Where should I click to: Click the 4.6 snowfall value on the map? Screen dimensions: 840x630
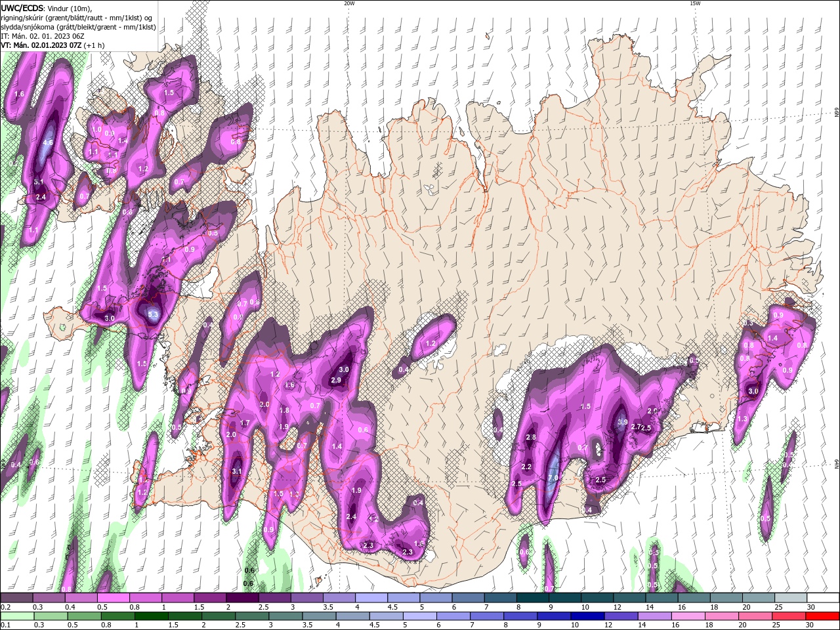coord(48,142)
